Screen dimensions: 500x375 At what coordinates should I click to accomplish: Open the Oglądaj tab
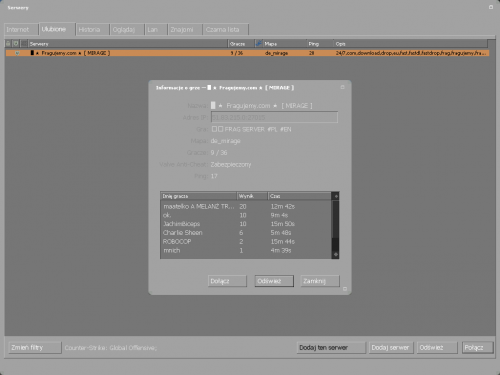pyautogui.click(x=127, y=29)
